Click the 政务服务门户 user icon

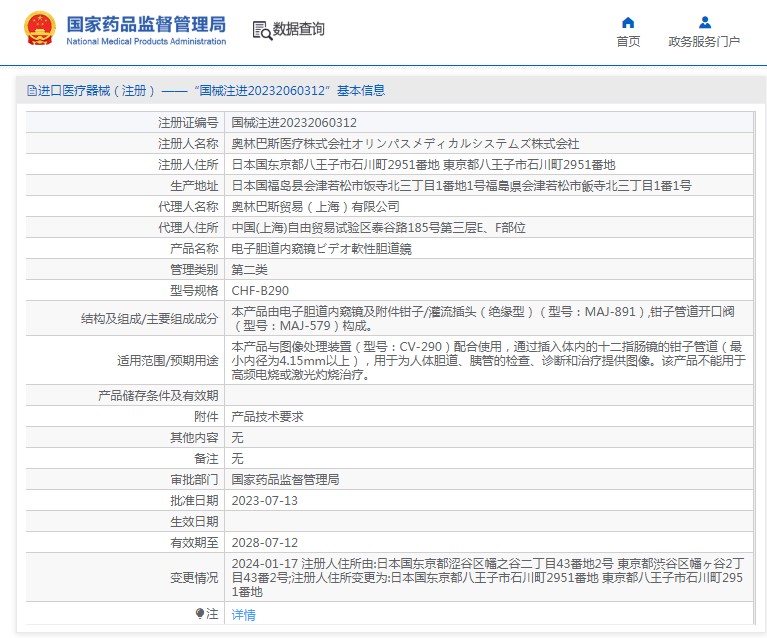tap(705, 23)
